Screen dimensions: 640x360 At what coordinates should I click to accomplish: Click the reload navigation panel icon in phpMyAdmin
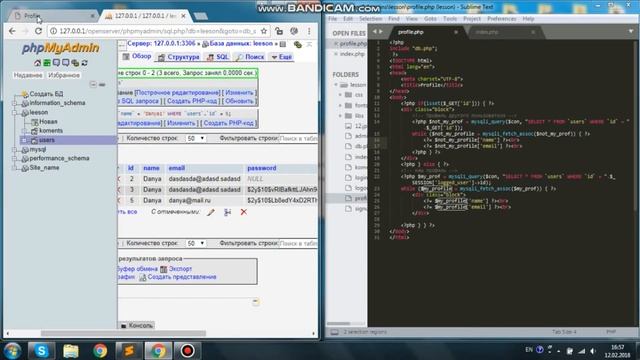point(84,63)
